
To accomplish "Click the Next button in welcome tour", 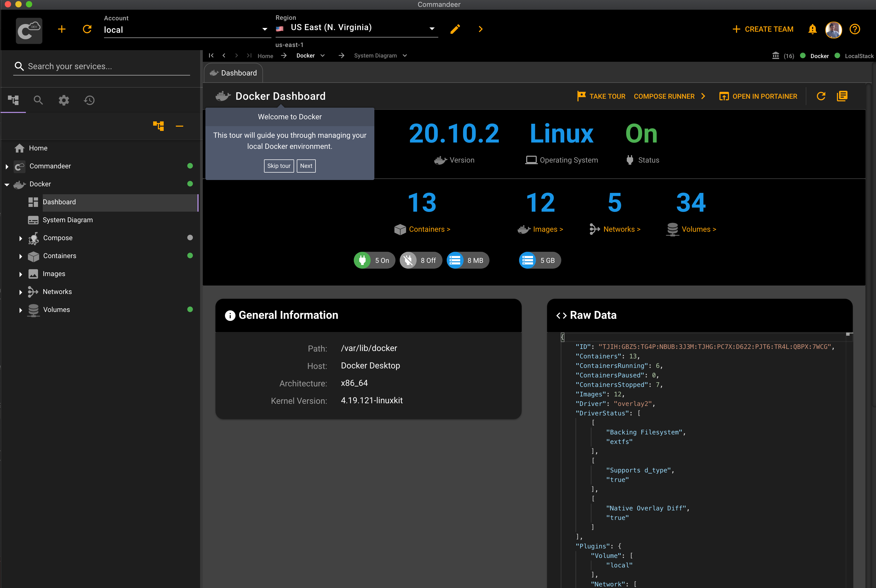I will point(306,166).
